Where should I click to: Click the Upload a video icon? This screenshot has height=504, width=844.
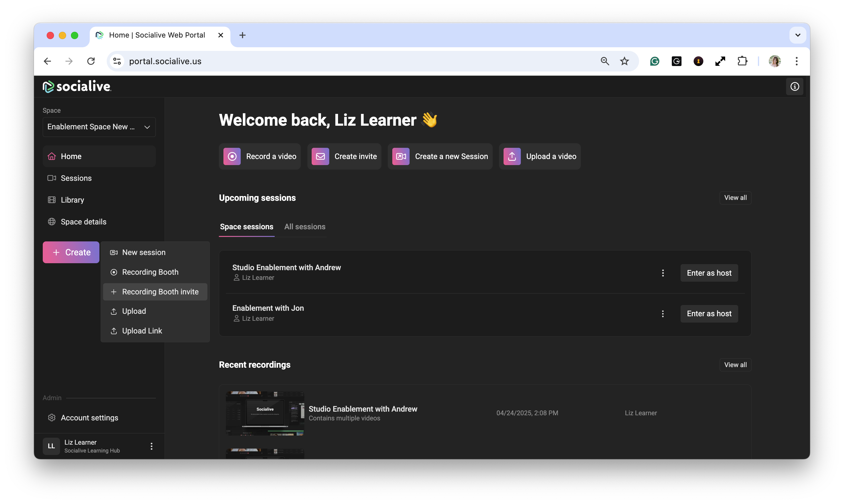click(x=512, y=156)
